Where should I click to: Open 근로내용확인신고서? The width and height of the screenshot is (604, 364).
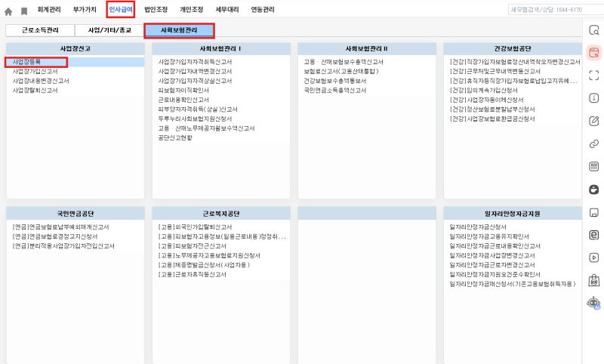183,100
